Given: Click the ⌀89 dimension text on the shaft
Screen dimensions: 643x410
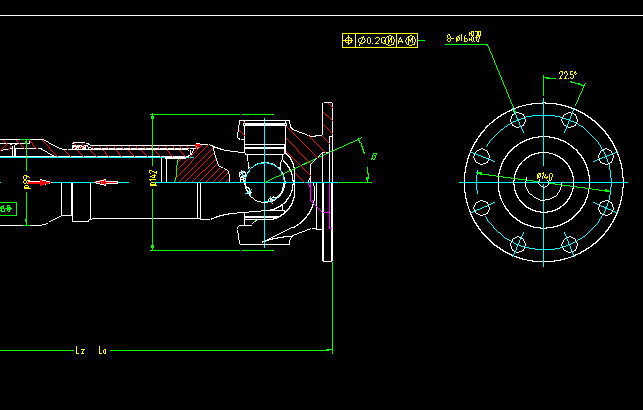Looking at the screenshot, I should click(x=26, y=181).
